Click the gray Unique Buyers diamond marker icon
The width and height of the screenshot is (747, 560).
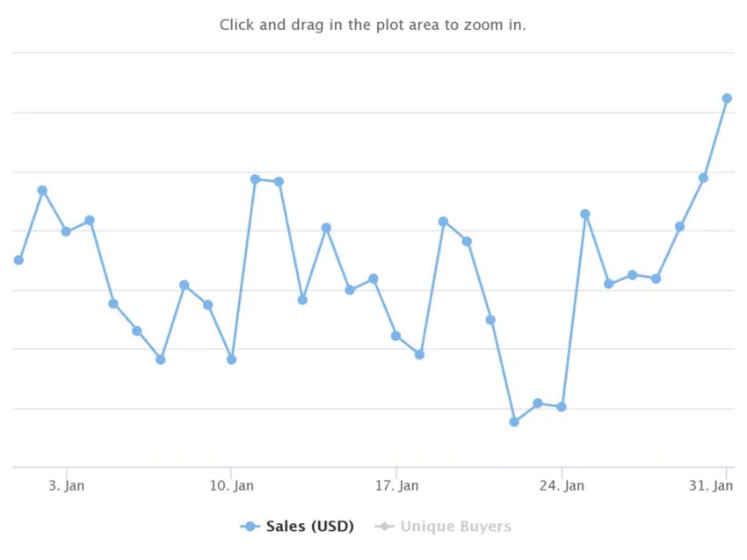[384, 527]
